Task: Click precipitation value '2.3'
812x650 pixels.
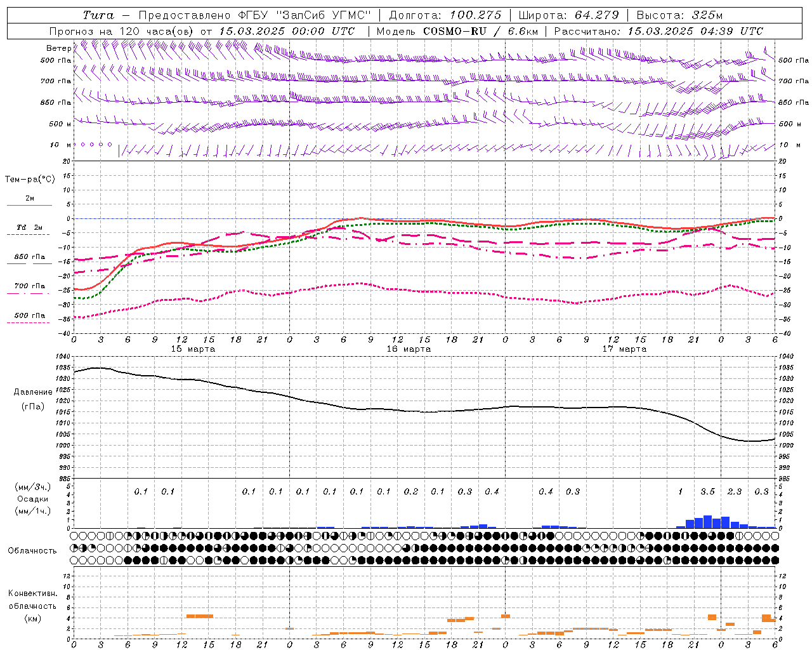Action: 735,491
